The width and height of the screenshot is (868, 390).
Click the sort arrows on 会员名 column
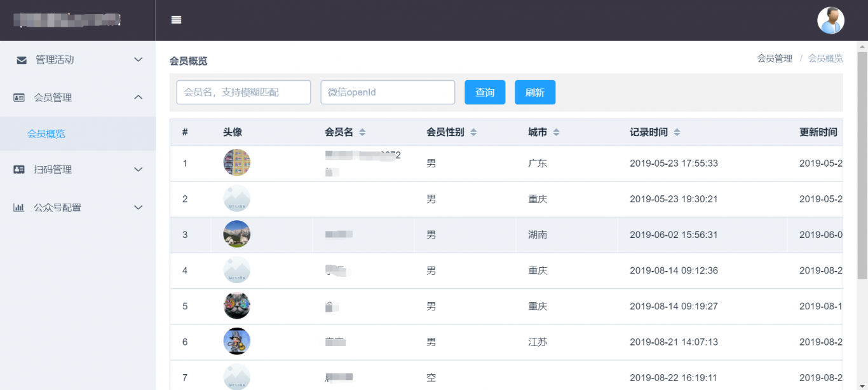click(362, 132)
